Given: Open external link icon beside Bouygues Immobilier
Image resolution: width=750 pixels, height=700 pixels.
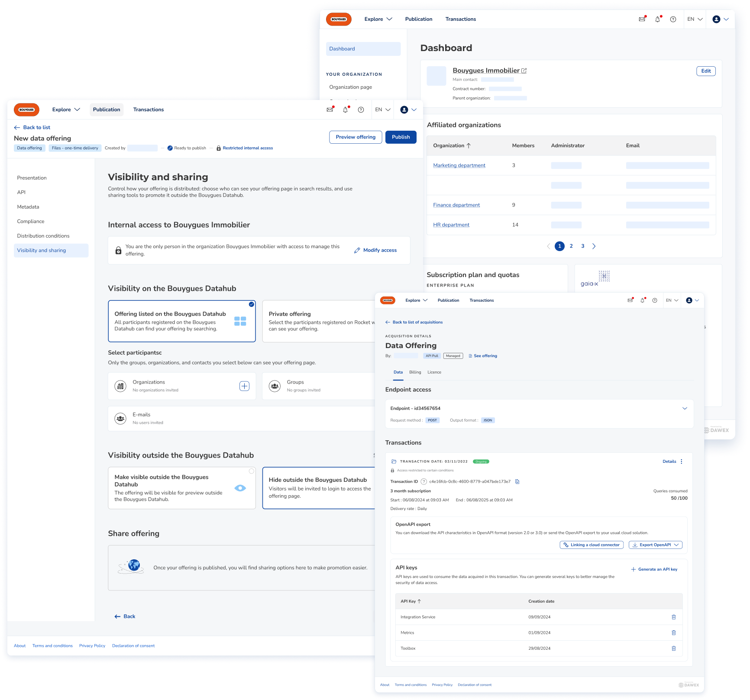Looking at the screenshot, I should point(524,71).
